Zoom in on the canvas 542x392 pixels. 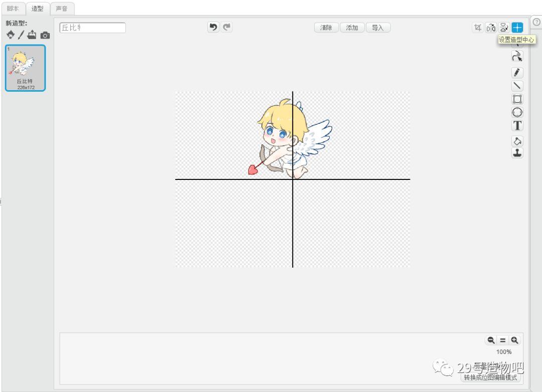click(x=514, y=340)
